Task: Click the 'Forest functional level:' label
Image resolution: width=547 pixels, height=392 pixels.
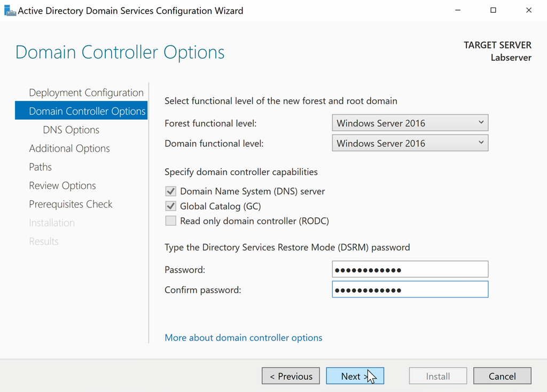Action: click(x=210, y=123)
